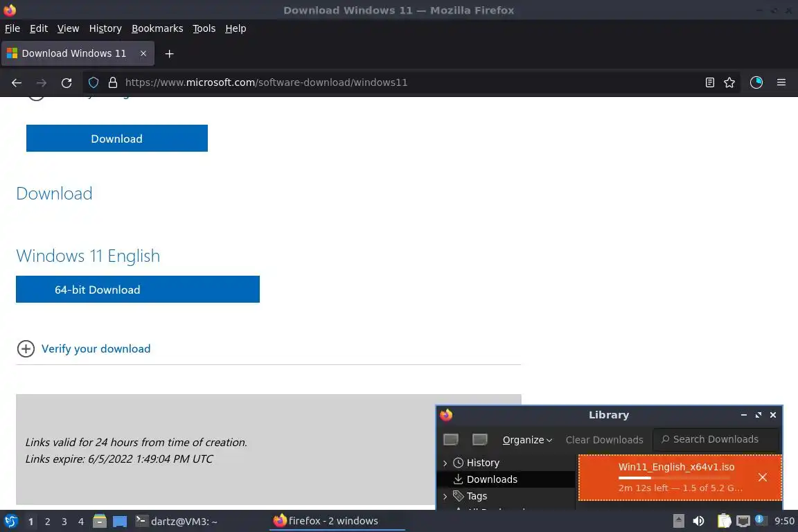This screenshot has width=798, height=532.
Task: Open the Tools menu
Action: click(x=204, y=28)
